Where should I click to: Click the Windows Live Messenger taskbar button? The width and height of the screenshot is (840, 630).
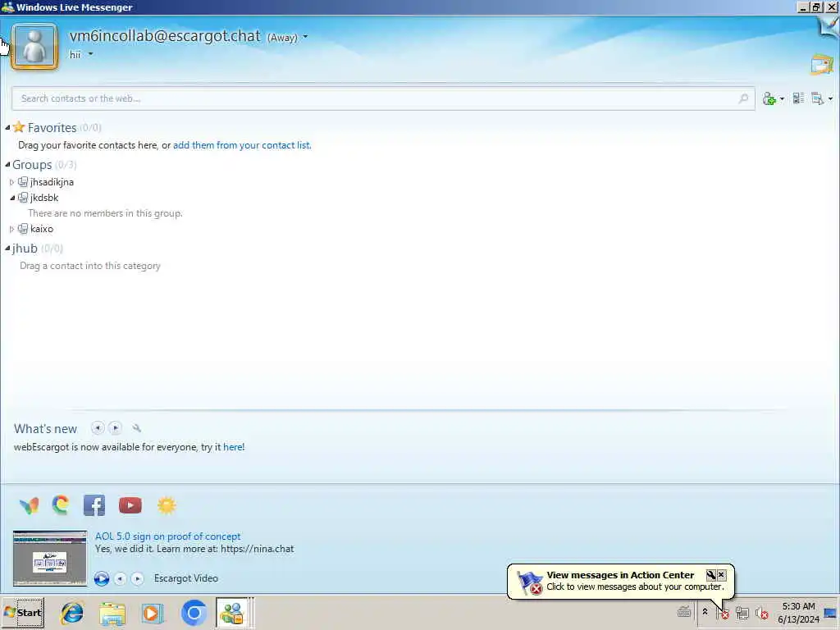[232, 613]
